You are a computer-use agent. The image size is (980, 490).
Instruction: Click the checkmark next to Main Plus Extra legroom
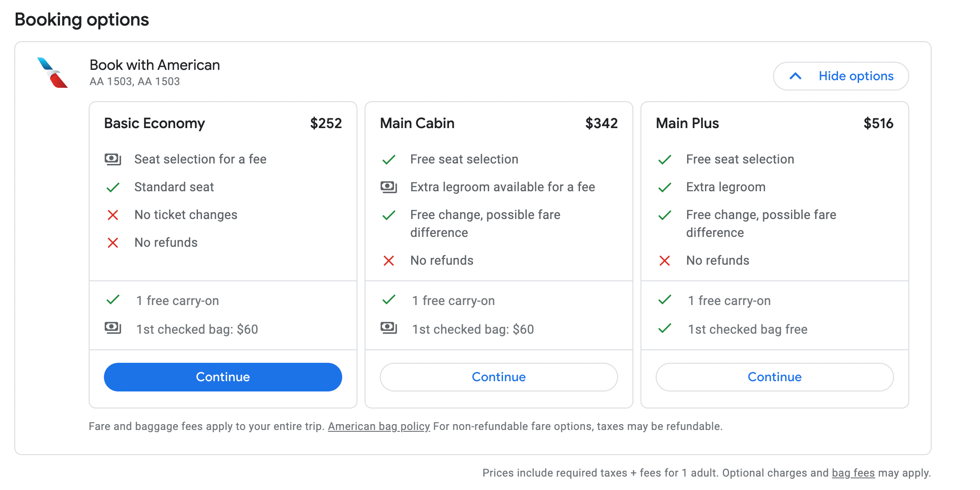pyautogui.click(x=665, y=187)
